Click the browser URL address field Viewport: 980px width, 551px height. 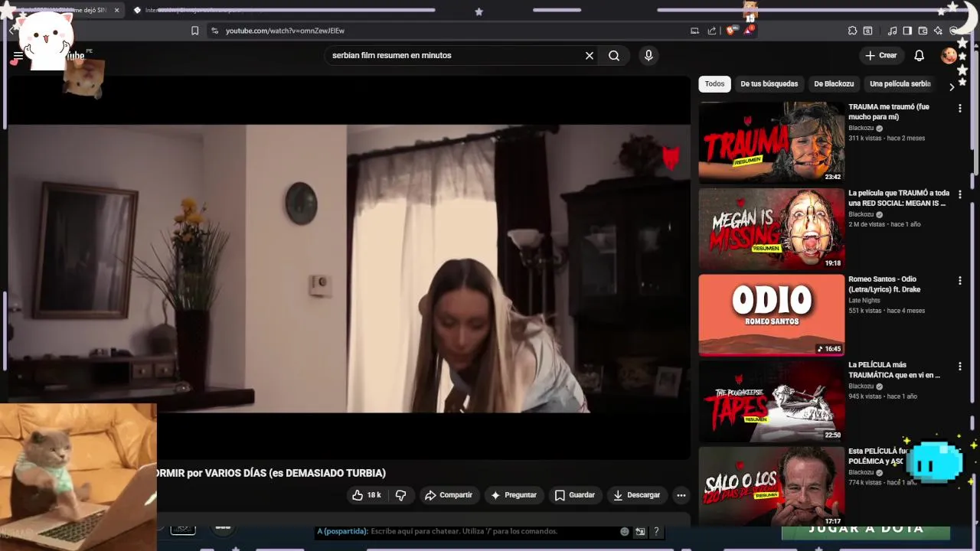click(452, 31)
